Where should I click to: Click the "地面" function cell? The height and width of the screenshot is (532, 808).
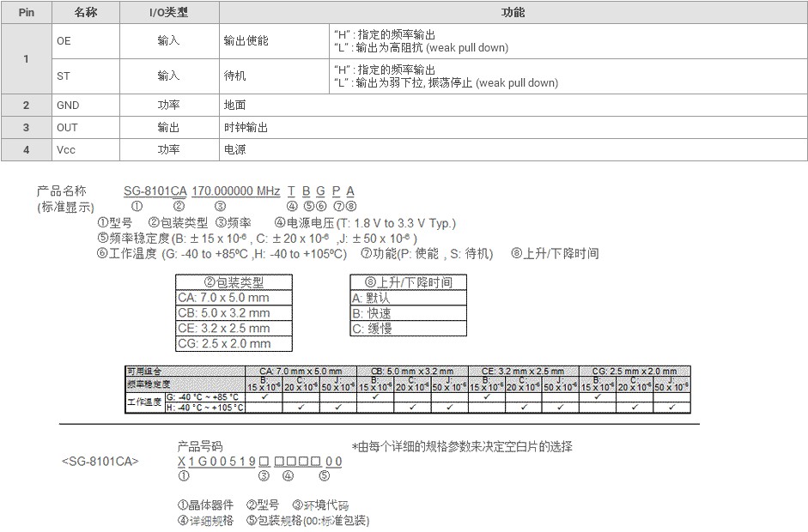513,105
